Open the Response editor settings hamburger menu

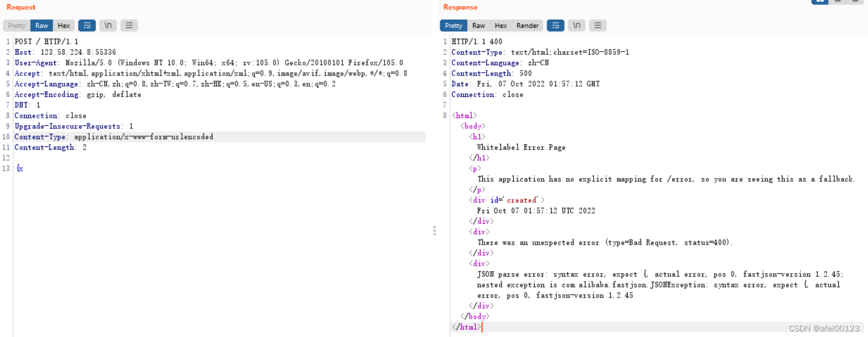(598, 25)
